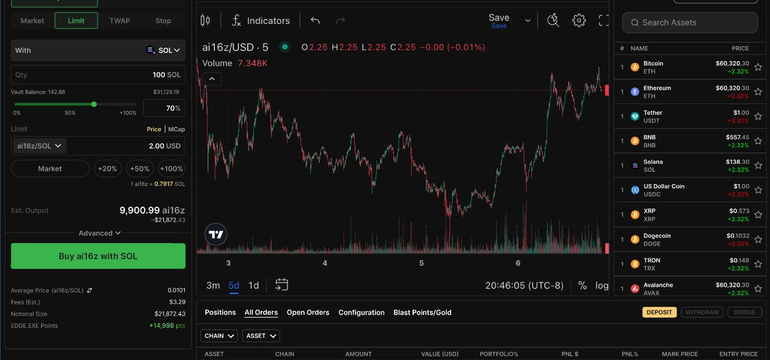The image size is (770, 360).
Task: Click the DEPOSIT button
Action: click(x=659, y=312)
